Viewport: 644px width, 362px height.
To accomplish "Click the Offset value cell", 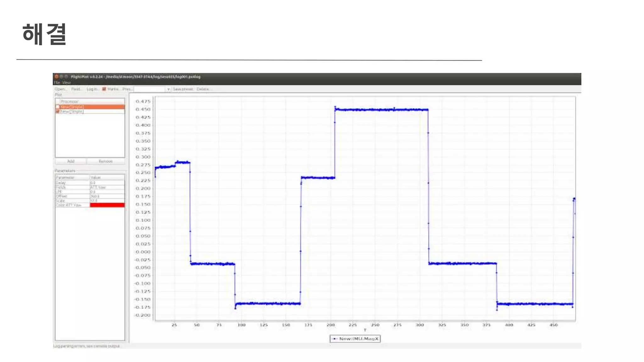I will 107,196.
